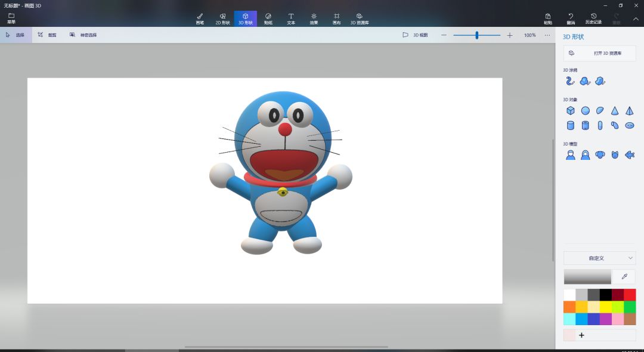Toggle 3D 视图 view mode
Image resolution: width=644 pixels, height=352 pixels.
pyautogui.click(x=415, y=35)
